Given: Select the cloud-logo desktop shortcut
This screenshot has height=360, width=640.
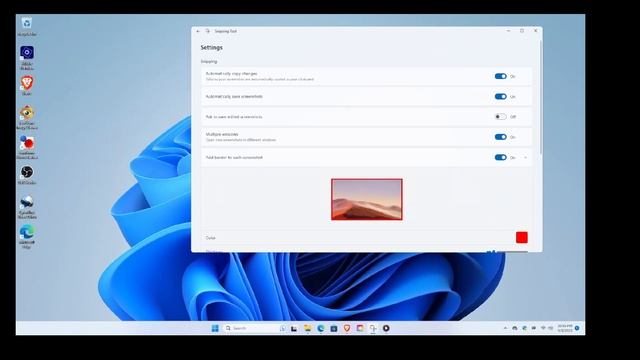Looking at the screenshot, I should (x=27, y=207).
